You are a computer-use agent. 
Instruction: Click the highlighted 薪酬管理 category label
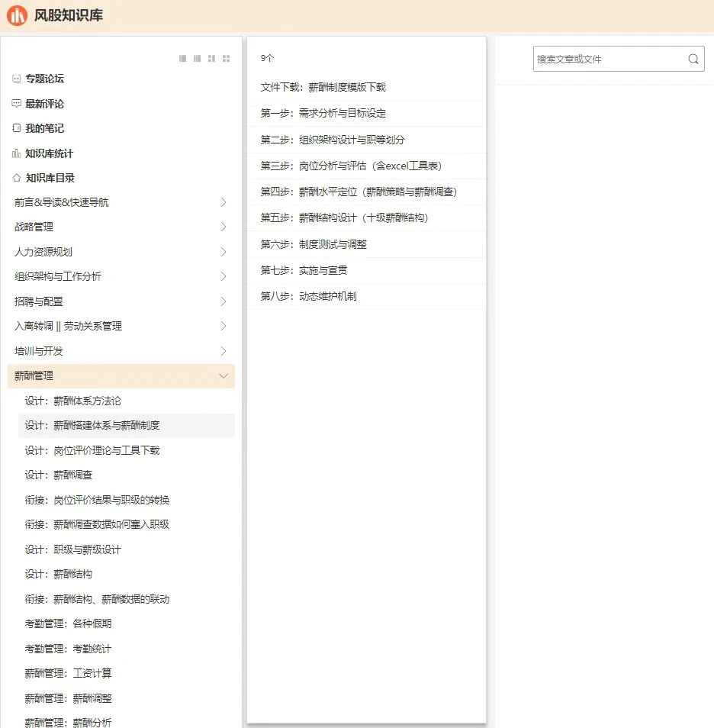34,376
